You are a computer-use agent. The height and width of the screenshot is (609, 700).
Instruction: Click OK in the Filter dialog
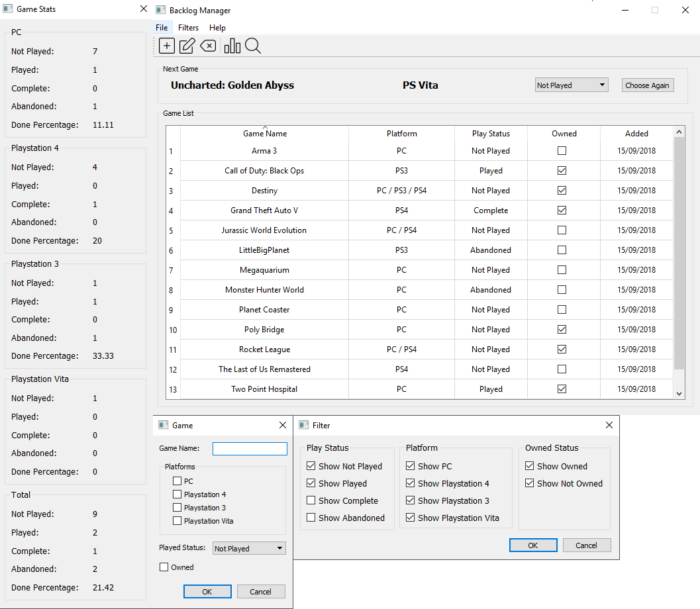pyautogui.click(x=533, y=545)
